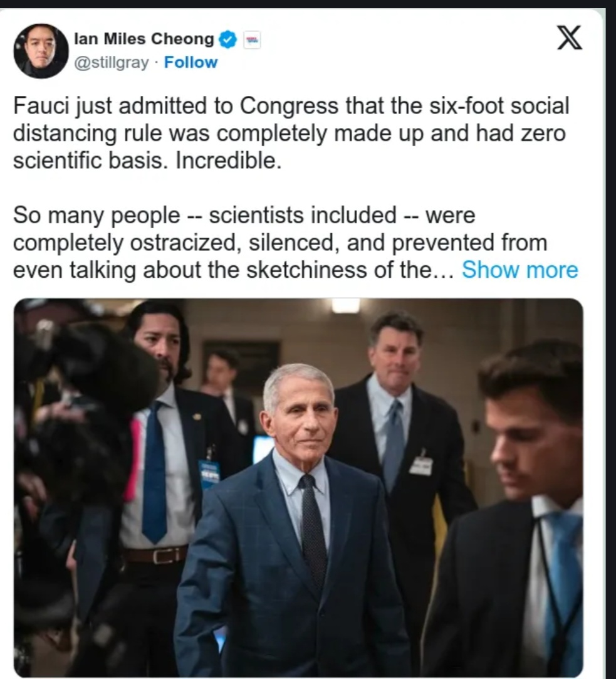The height and width of the screenshot is (679, 616).
Task: Click the dark bar above the tweet card
Action: point(308,4)
